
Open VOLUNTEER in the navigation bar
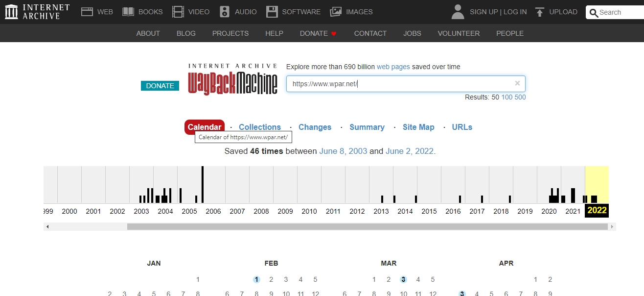click(459, 33)
